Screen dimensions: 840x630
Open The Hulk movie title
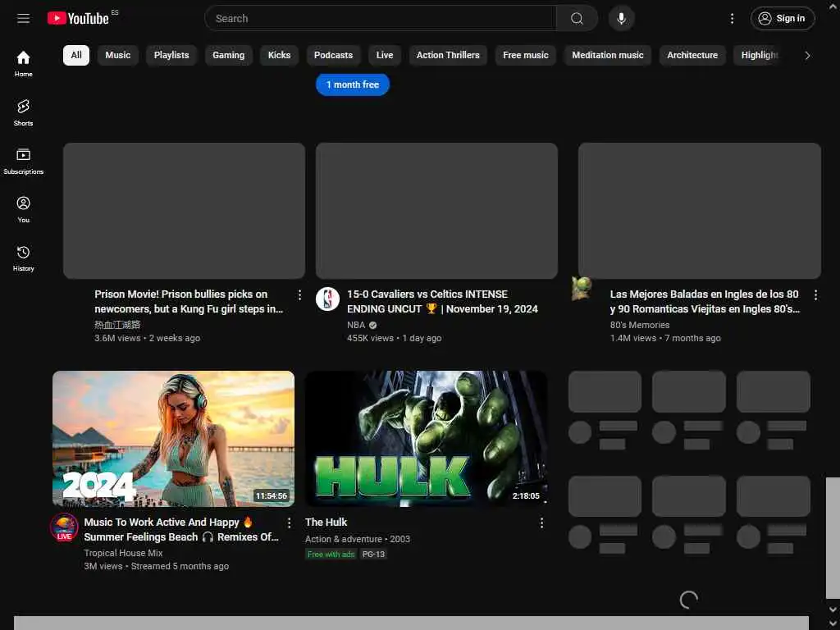pyautogui.click(x=326, y=523)
